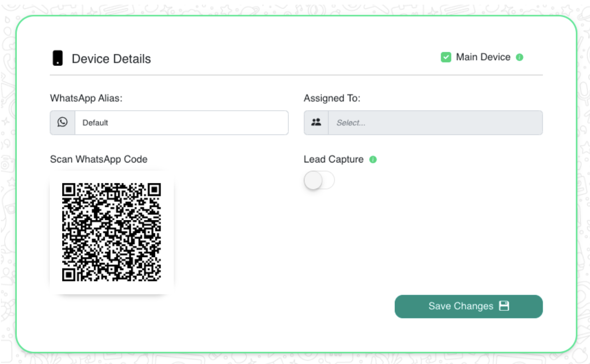This screenshot has height=364, width=590.
Task: Click the Scan WhatsApp Code label
Action: click(98, 160)
